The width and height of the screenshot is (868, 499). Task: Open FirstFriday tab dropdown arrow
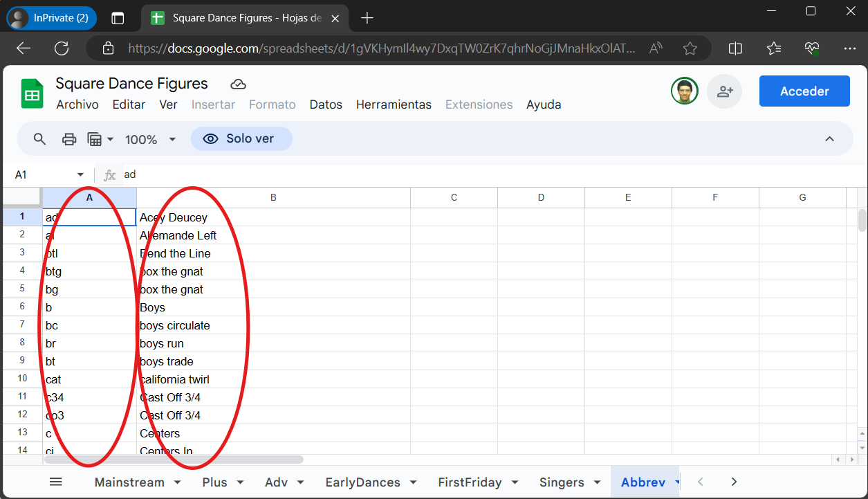tap(515, 482)
